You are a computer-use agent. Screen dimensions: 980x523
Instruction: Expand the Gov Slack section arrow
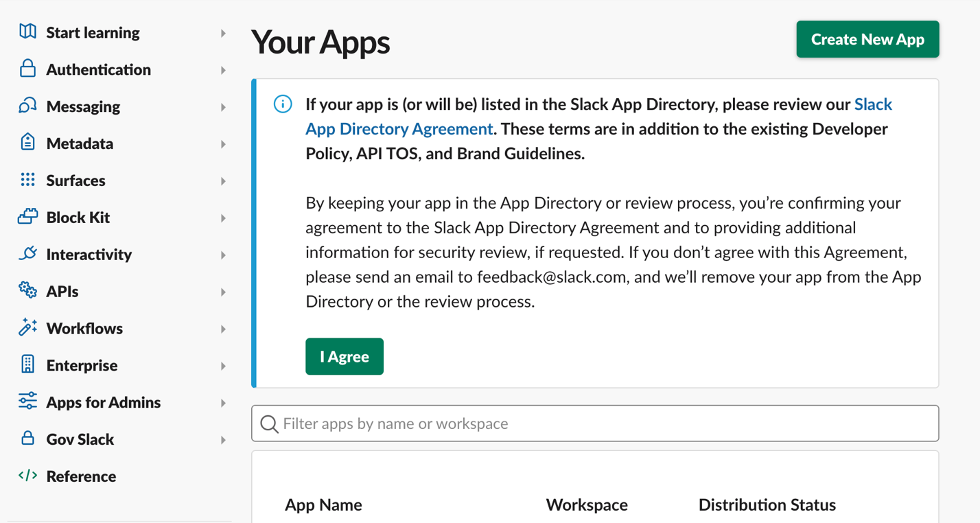coord(223,440)
